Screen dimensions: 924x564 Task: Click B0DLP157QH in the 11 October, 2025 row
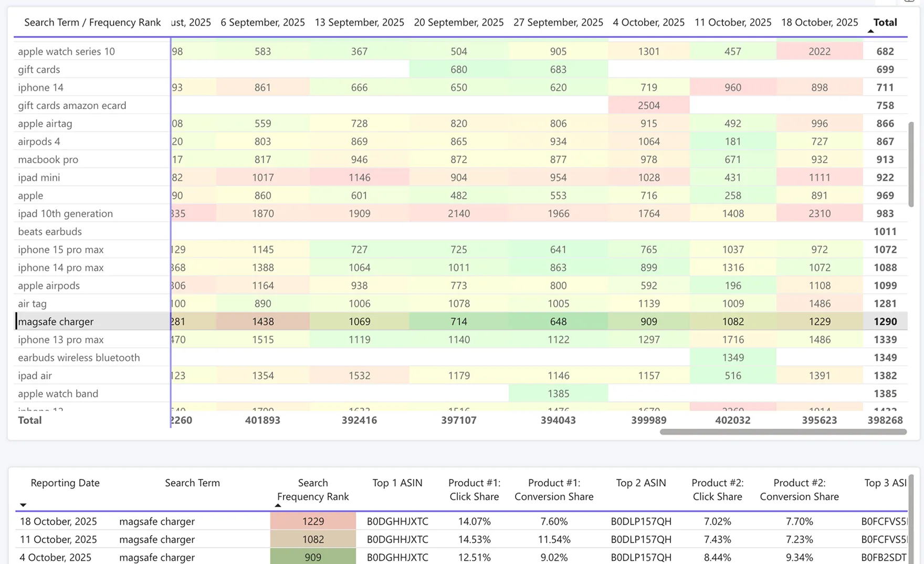point(641,539)
